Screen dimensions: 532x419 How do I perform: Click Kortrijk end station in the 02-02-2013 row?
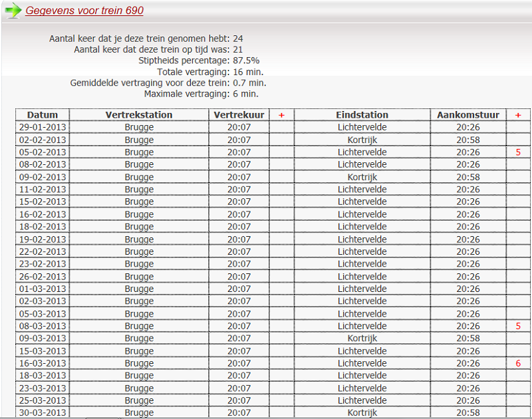[x=362, y=140]
